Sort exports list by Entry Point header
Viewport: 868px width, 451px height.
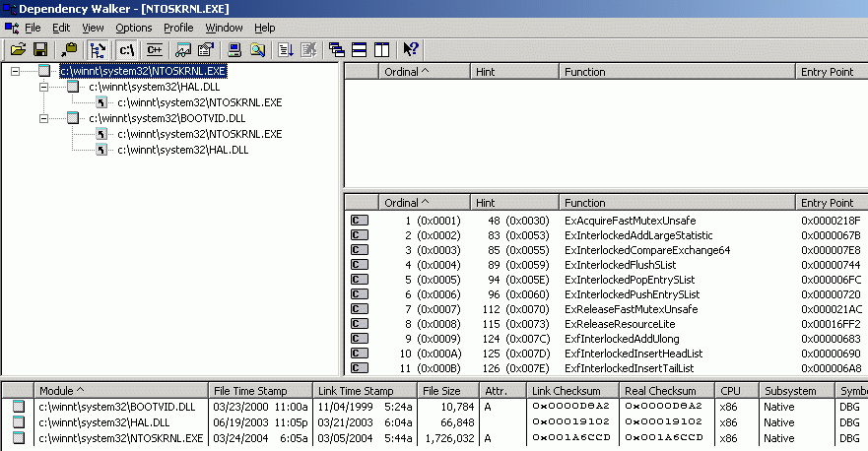tap(832, 203)
